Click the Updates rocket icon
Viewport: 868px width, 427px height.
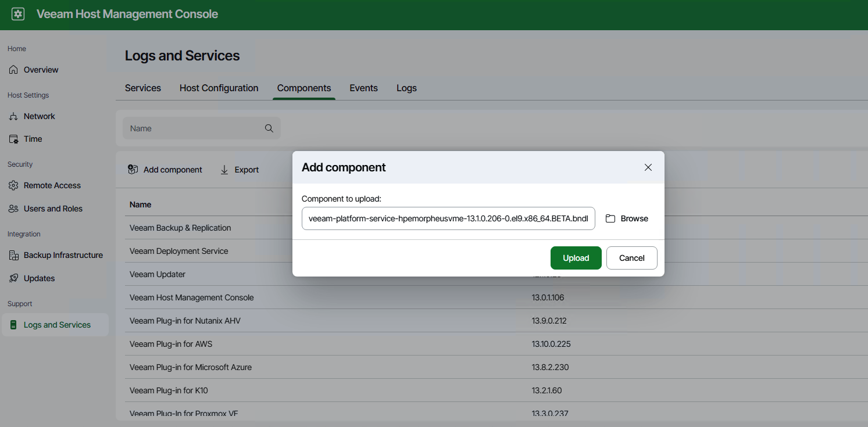(13, 278)
